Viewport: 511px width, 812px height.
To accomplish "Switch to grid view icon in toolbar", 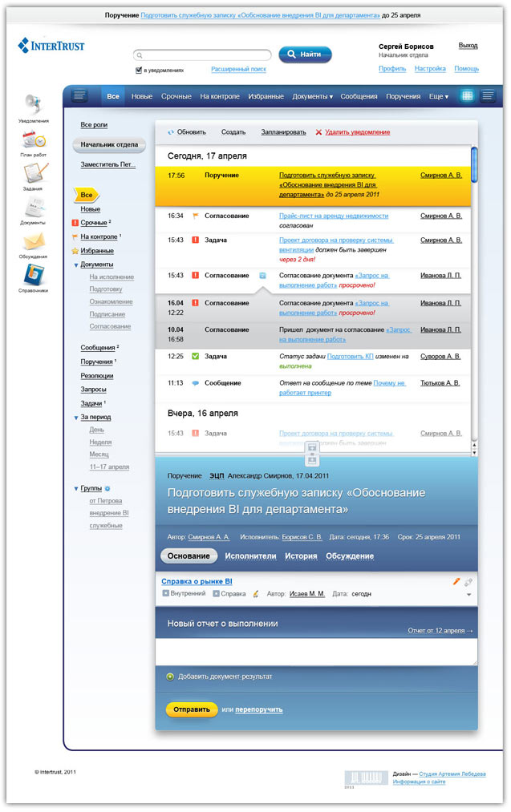I will (468, 96).
